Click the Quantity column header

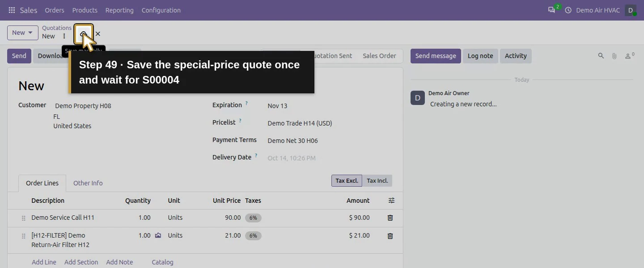138,201
